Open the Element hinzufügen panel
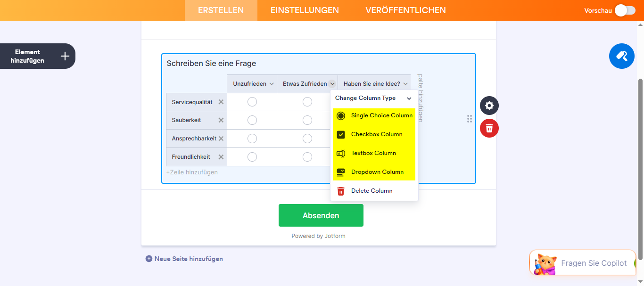The image size is (644, 286). pyautogui.click(x=38, y=56)
